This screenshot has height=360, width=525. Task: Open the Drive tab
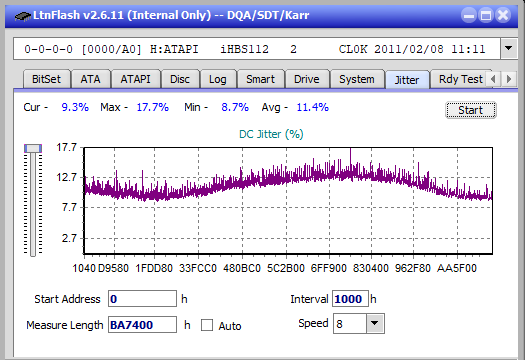click(x=307, y=79)
